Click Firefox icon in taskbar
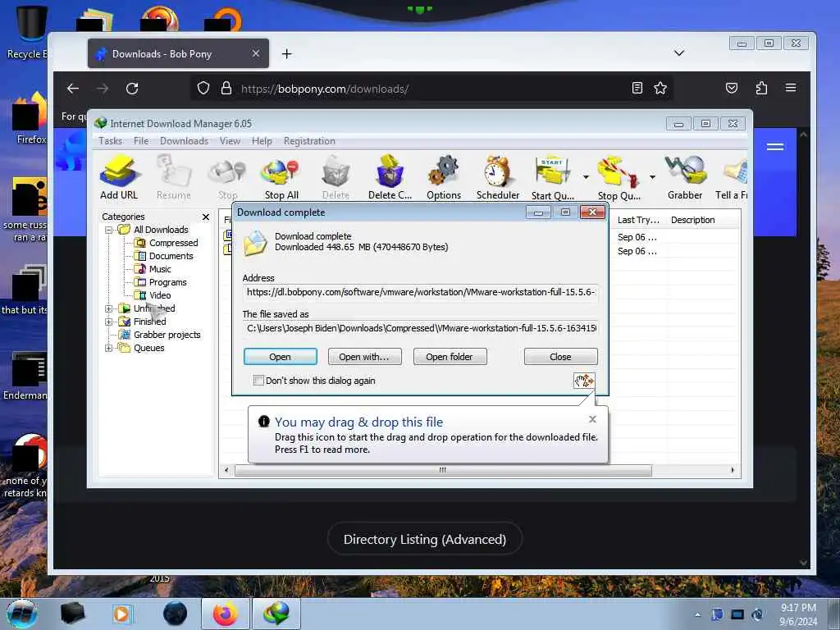Screen dimensions: 840x630 point(225,614)
